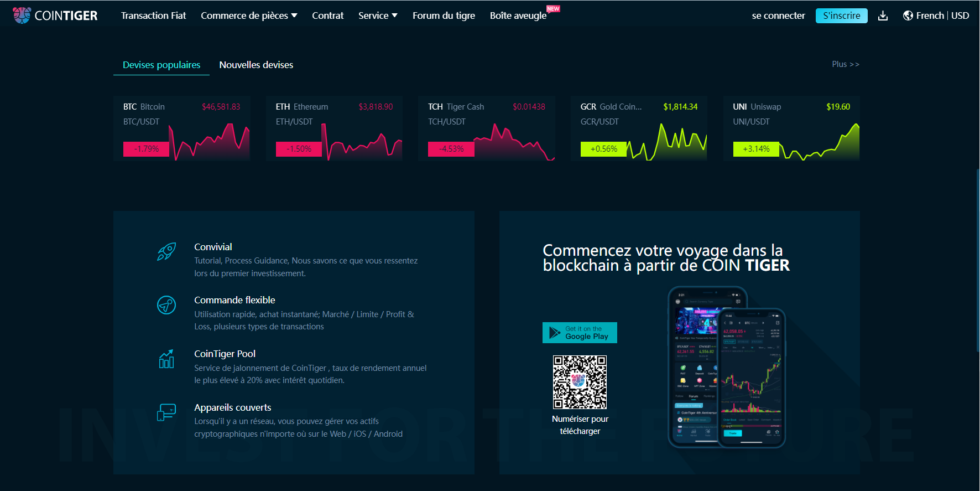Click the Google Play triangle icon

click(x=554, y=333)
